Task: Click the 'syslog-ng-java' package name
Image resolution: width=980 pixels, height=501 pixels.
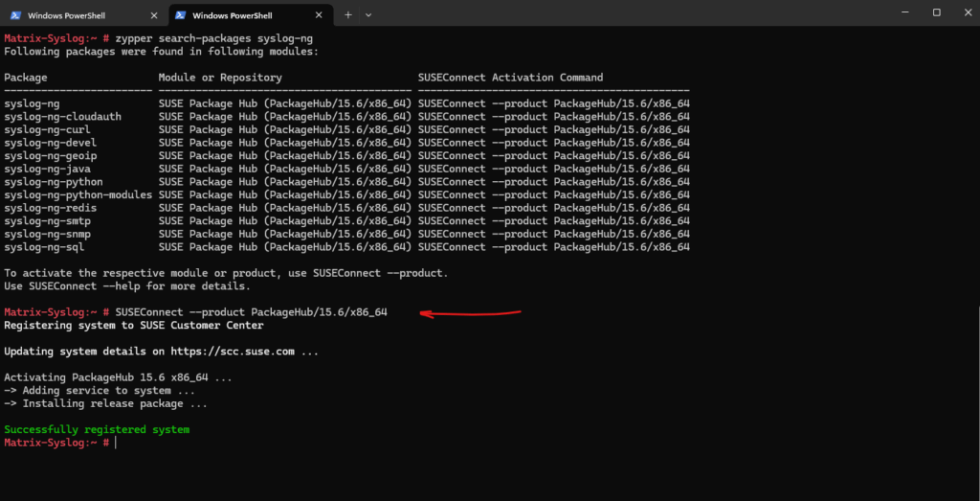Action: coord(47,169)
